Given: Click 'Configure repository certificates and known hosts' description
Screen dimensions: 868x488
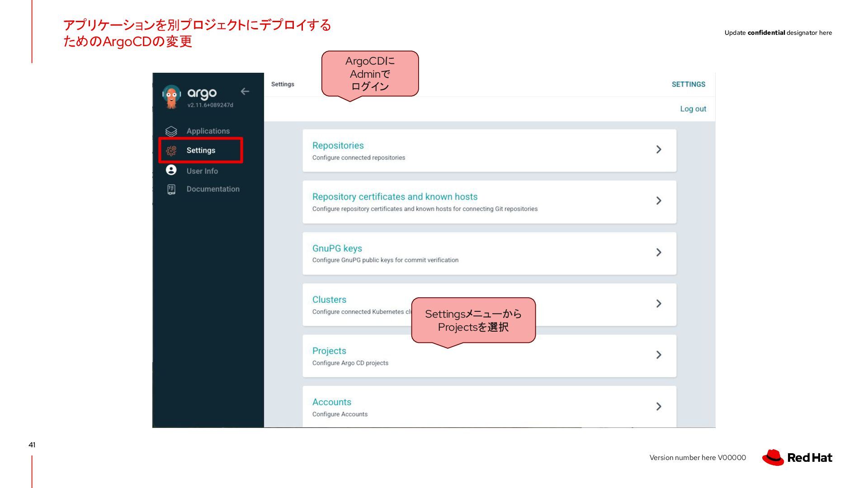Looking at the screenshot, I should pyautogui.click(x=425, y=209).
